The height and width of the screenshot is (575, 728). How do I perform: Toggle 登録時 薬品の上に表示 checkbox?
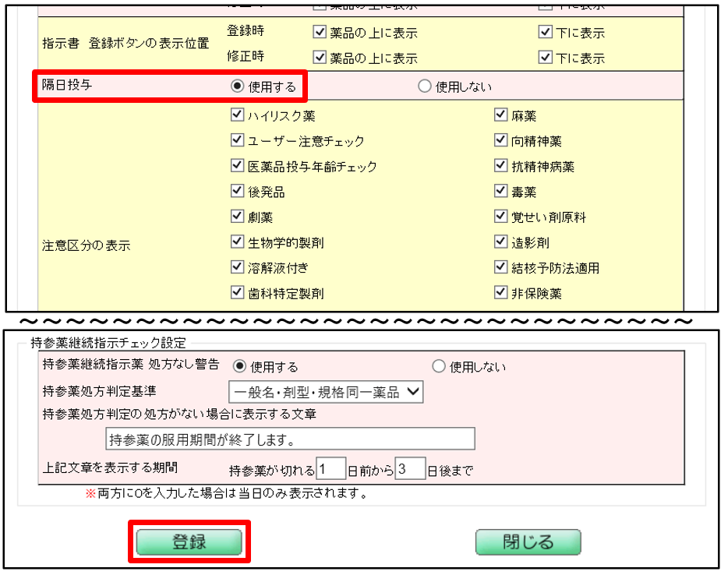click(319, 33)
